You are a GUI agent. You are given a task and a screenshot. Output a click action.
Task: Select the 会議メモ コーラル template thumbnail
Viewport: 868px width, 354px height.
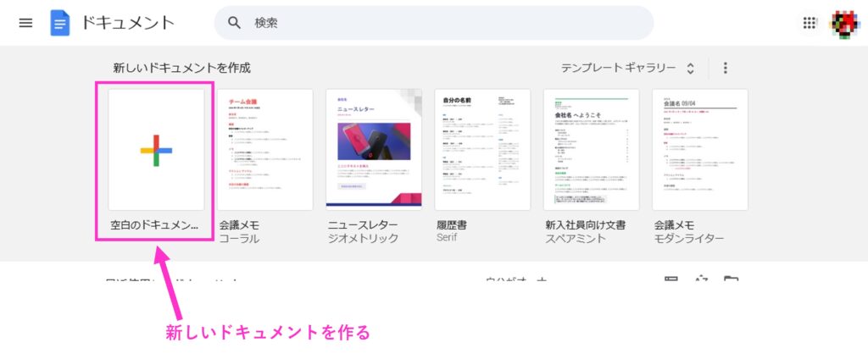(265, 150)
